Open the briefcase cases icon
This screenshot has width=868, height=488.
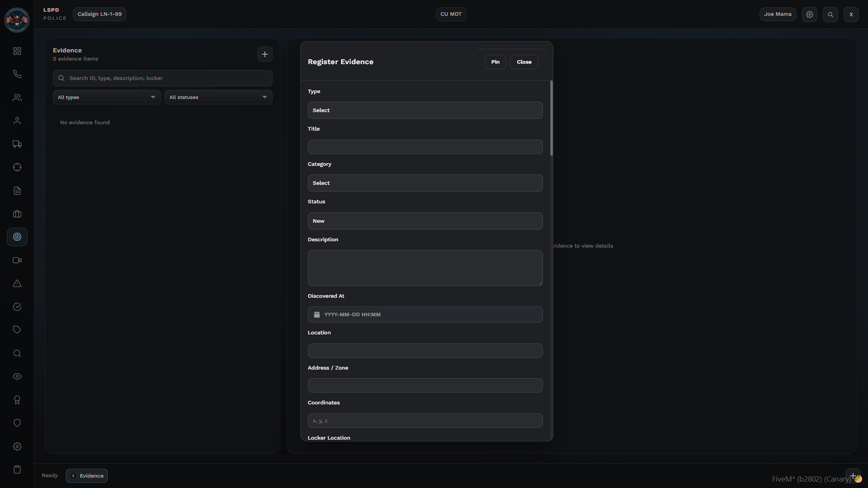17,214
